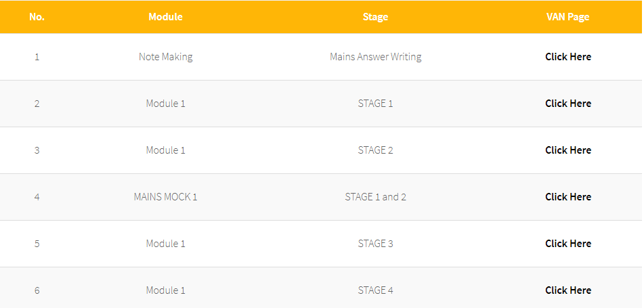644x308 pixels.
Task: Open Click Here link for Module 1 STAGE 3
Action: [568, 244]
